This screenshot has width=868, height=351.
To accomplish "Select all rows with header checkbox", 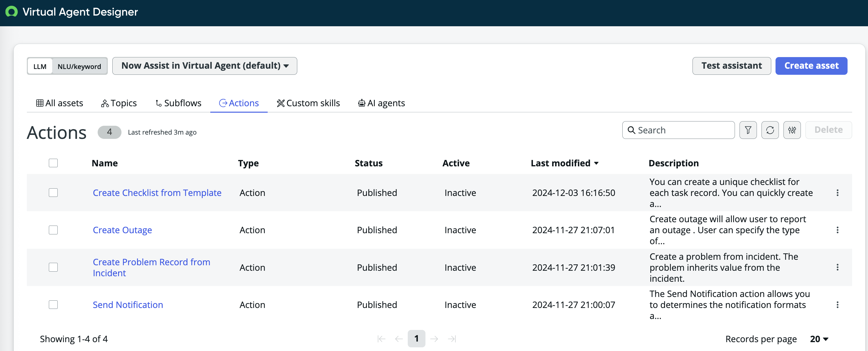I will coord(53,163).
